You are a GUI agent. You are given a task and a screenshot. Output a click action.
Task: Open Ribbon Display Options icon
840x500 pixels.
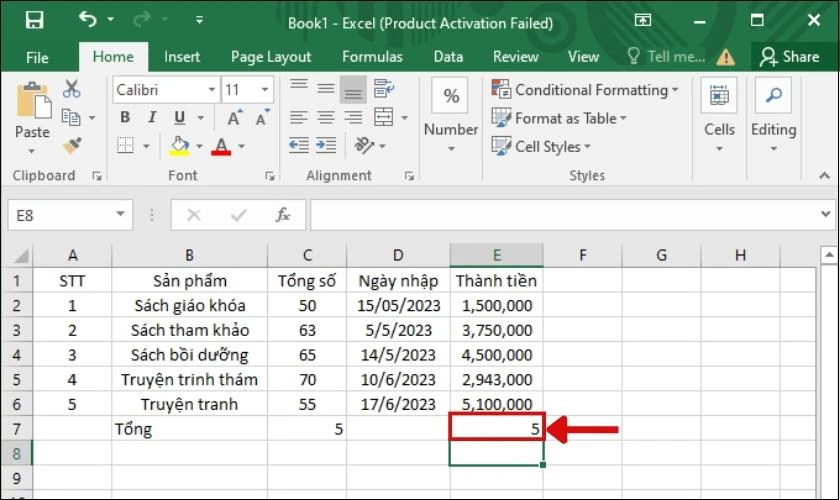643,20
